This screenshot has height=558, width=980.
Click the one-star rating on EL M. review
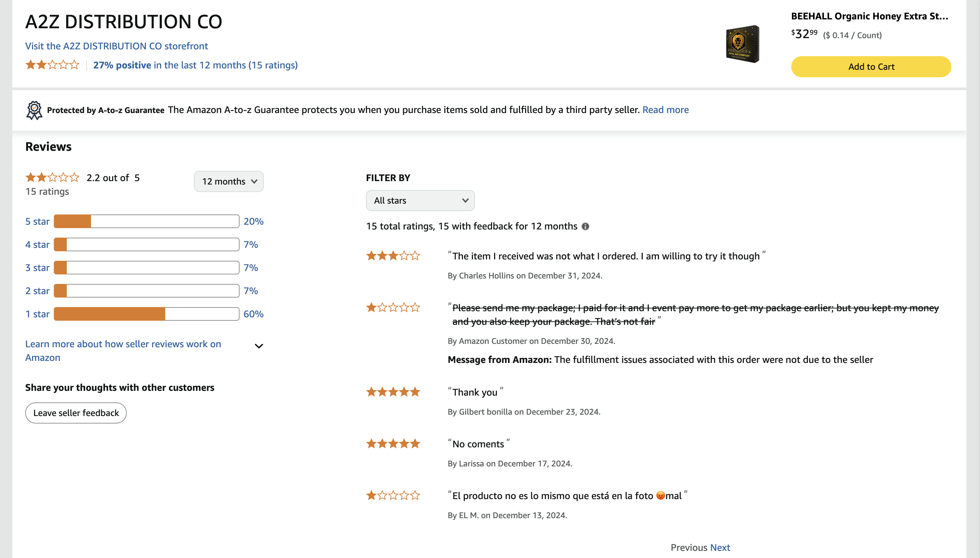click(393, 495)
